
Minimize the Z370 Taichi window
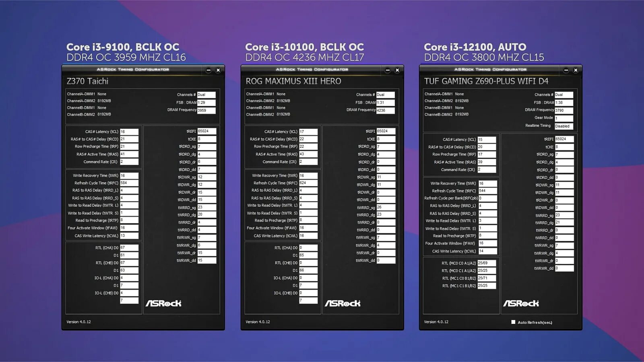tap(208, 70)
